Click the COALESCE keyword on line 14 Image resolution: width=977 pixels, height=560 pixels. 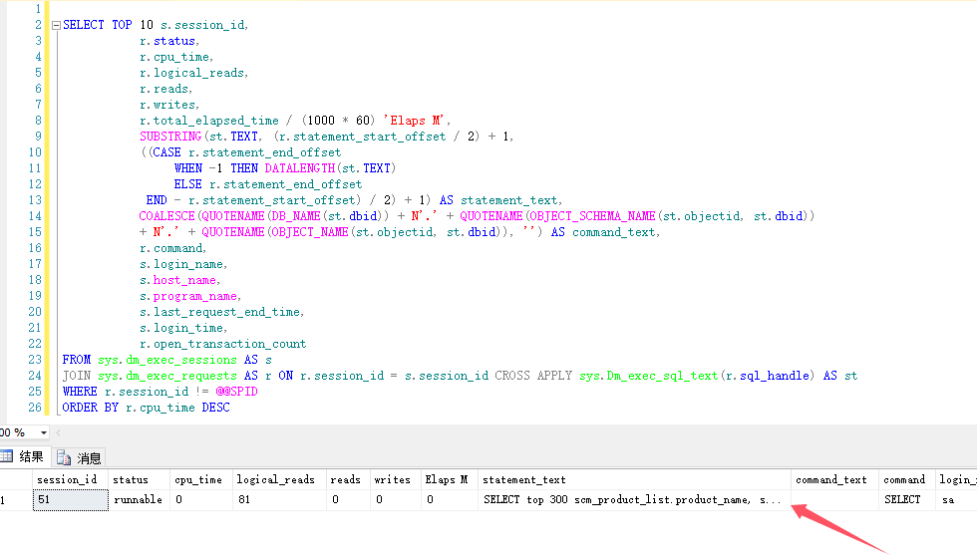click(166, 216)
